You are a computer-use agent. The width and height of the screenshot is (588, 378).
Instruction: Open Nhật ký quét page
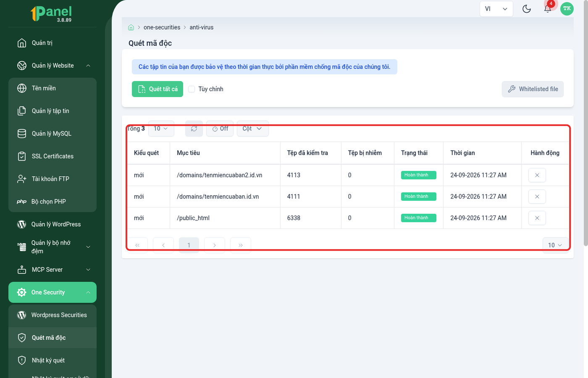[x=52, y=360]
